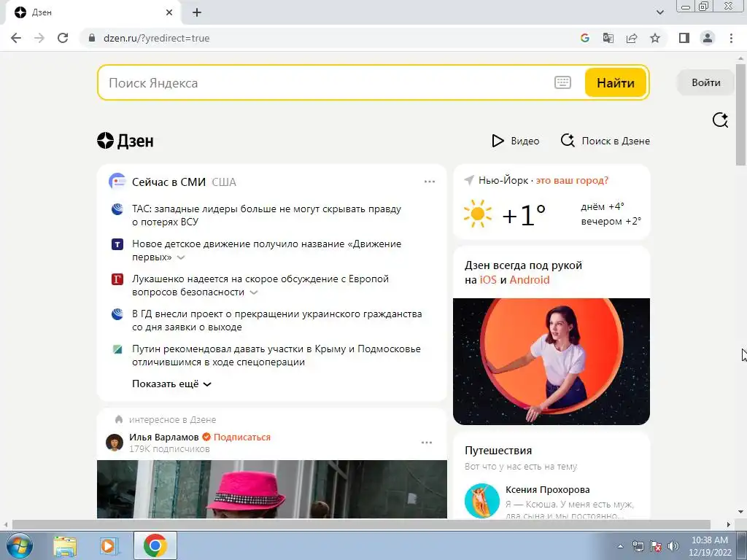
Task: Open the pink hat post image
Action: 272,489
